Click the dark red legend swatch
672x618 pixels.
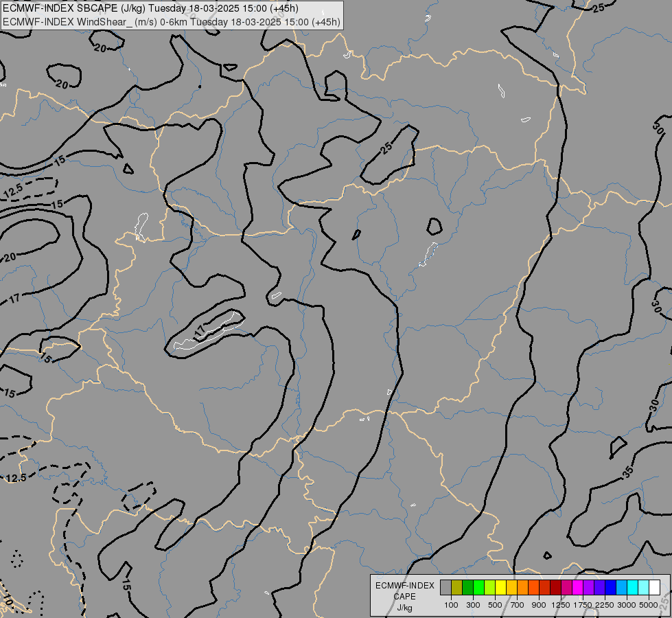[556, 587]
